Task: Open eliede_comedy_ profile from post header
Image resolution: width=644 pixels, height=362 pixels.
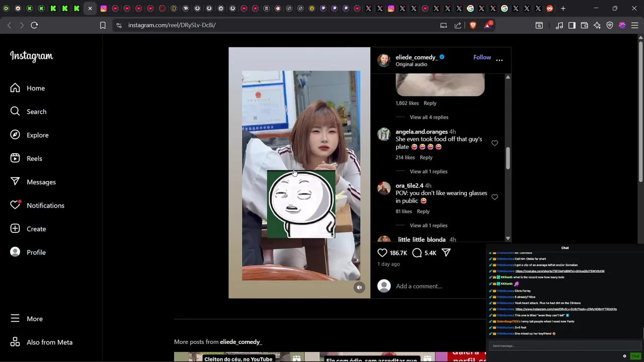Action: pyautogui.click(x=416, y=57)
